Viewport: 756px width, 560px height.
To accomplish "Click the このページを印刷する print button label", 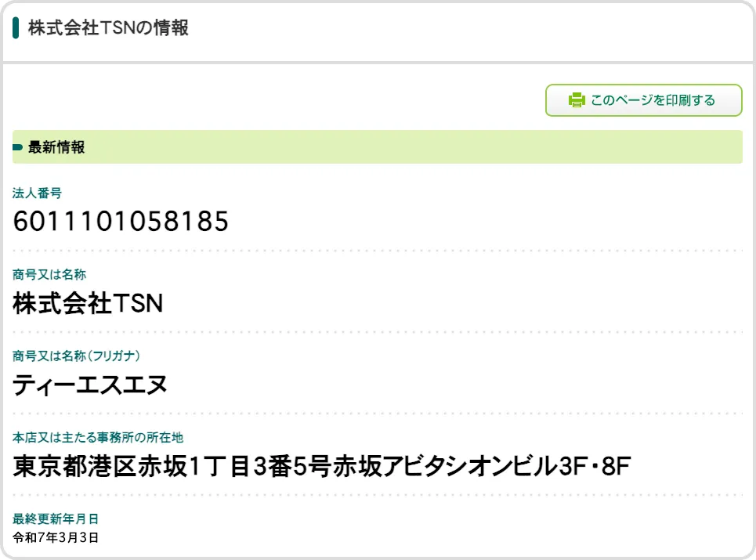I will [x=653, y=100].
